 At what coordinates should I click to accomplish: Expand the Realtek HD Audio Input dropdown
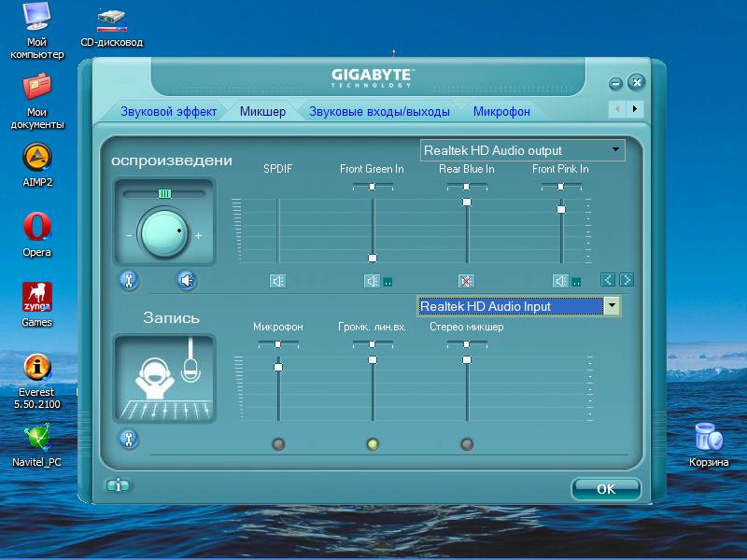pyautogui.click(x=613, y=306)
